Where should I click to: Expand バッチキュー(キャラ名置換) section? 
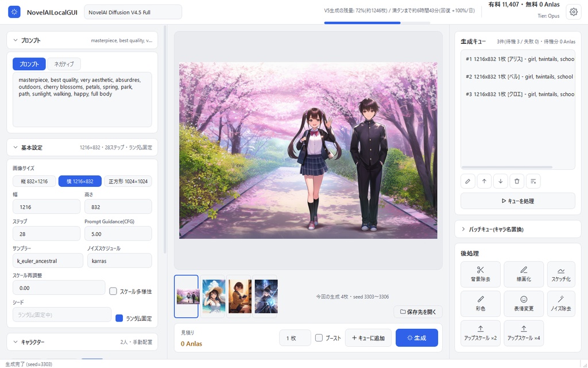(x=518, y=229)
